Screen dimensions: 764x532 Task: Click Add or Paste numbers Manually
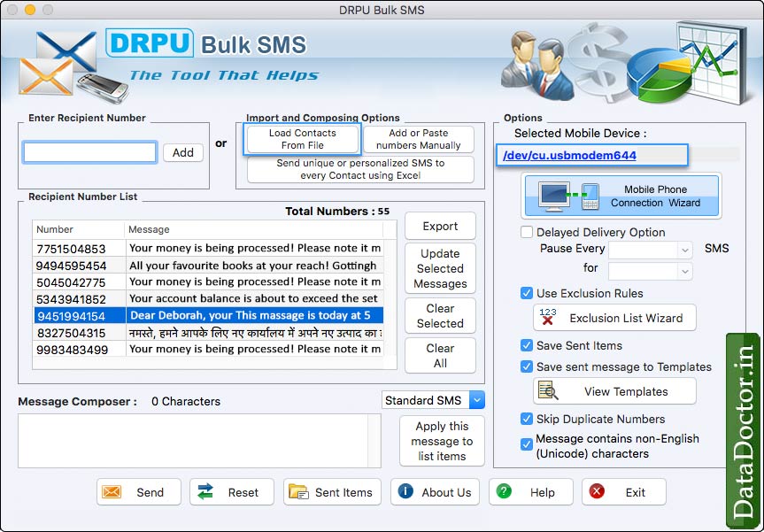tap(419, 139)
